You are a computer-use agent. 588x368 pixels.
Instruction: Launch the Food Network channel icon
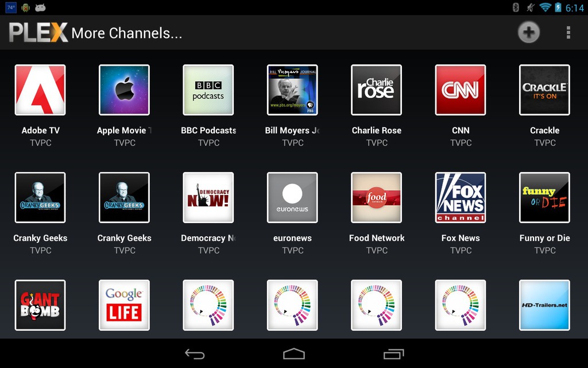point(376,198)
